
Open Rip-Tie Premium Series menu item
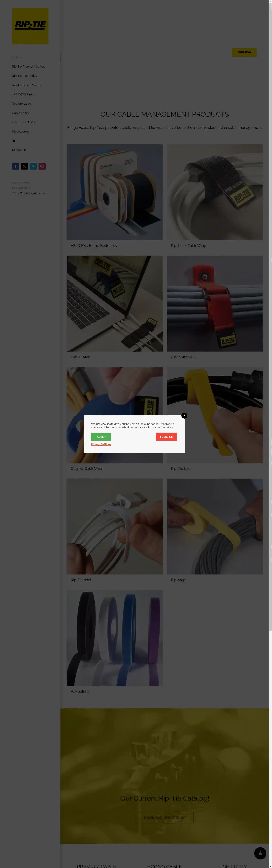pyautogui.click(x=28, y=67)
